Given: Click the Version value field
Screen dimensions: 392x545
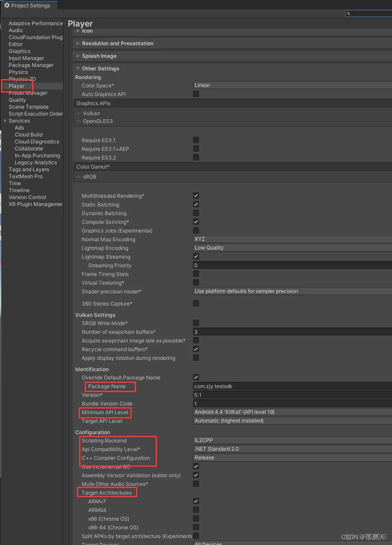Looking at the screenshot, I should pyautogui.click(x=292, y=395).
